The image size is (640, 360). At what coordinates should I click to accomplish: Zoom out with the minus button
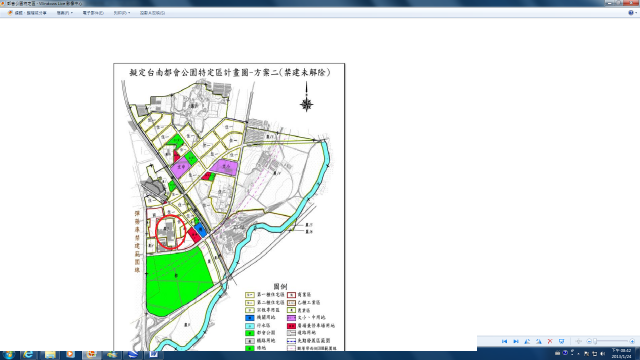pyautogui.click(x=589, y=341)
